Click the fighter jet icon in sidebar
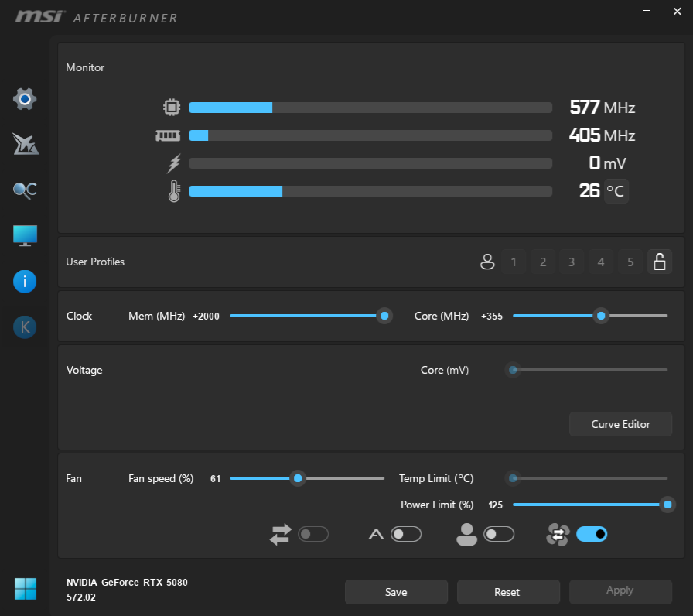 pos(25,144)
